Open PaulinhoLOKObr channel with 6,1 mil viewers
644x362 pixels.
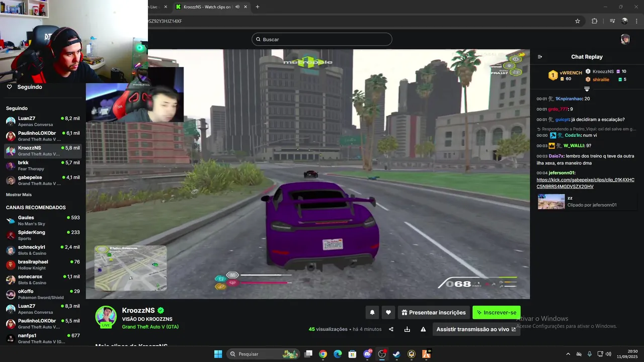click(x=42, y=136)
